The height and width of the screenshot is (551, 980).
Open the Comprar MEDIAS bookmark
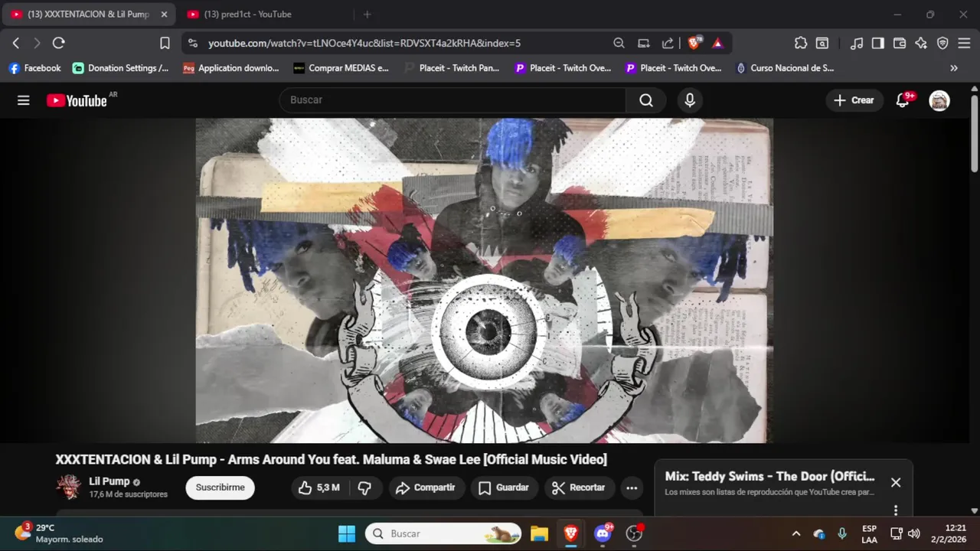click(x=341, y=68)
